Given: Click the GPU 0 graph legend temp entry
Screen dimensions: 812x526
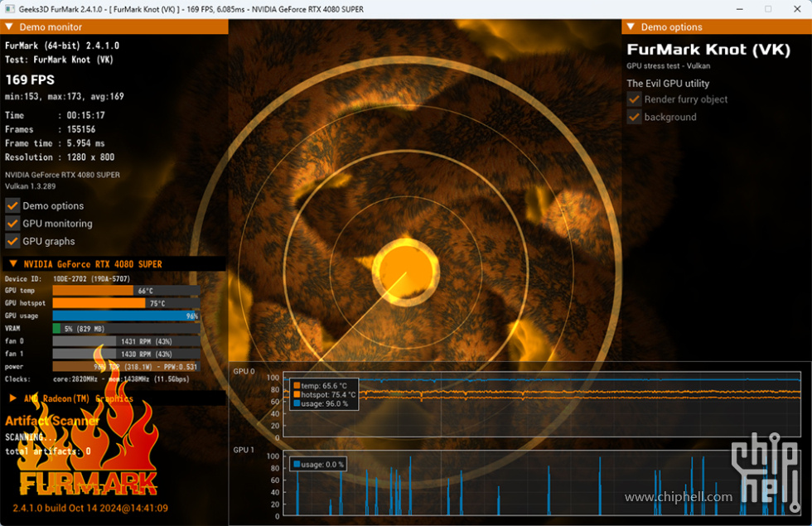Looking at the screenshot, I should pos(320,386).
